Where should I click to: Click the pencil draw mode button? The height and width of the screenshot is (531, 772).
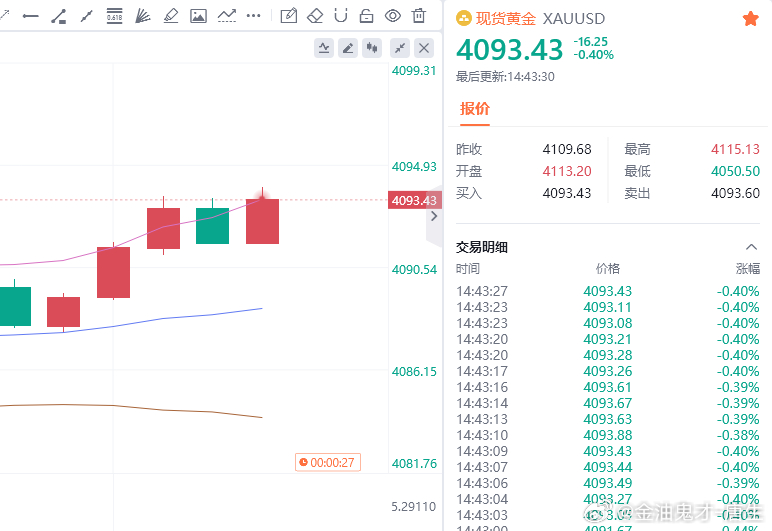pos(348,48)
